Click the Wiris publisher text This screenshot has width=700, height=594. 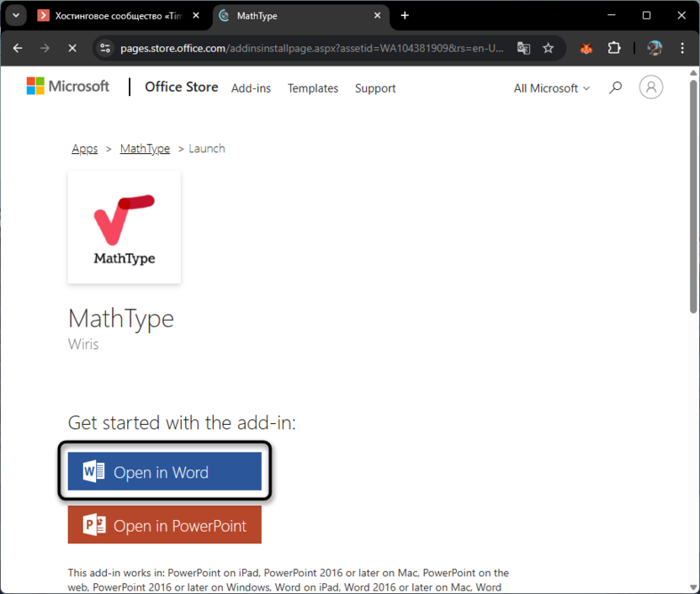(83, 344)
